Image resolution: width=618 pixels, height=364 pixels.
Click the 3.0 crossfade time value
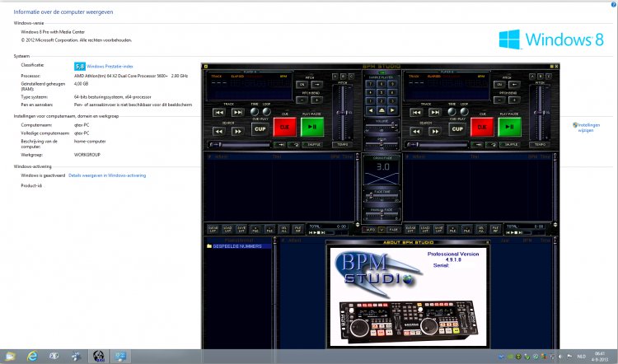[382, 166]
